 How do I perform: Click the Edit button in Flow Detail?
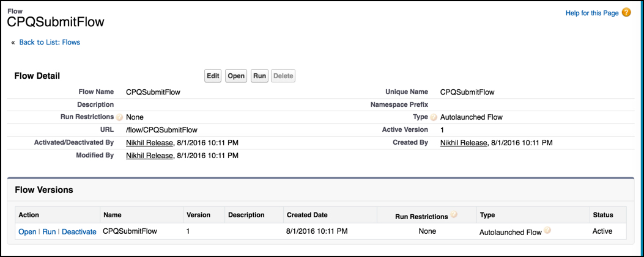[213, 76]
